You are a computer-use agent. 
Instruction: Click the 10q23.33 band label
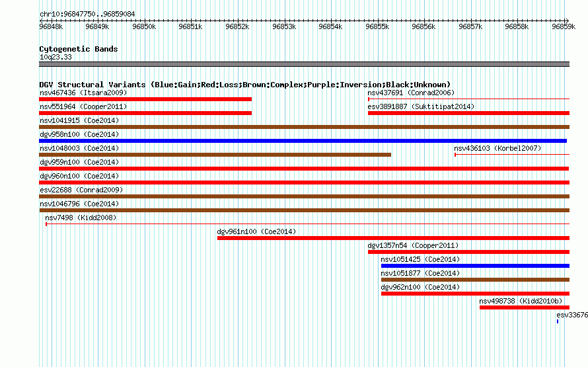[55, 57]
